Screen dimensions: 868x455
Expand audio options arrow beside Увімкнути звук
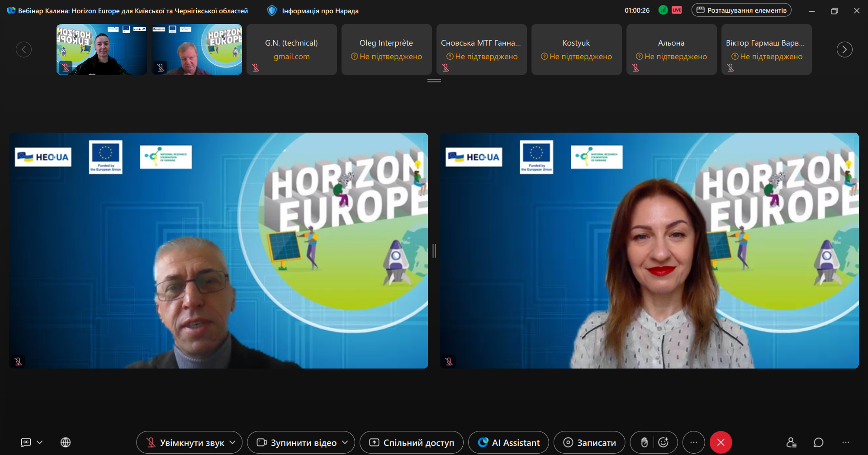pyautogui.click(x=233, y=442)
